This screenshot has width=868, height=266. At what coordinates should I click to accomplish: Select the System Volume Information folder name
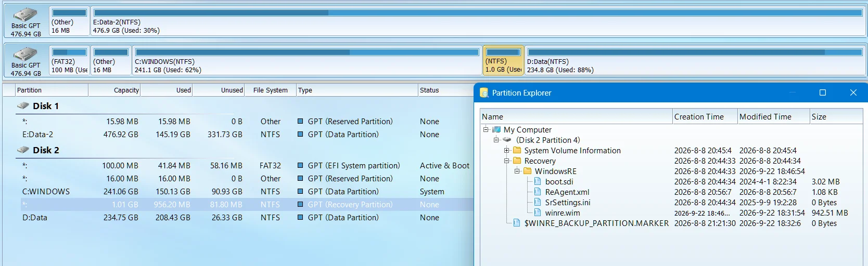tap(572, 151)
